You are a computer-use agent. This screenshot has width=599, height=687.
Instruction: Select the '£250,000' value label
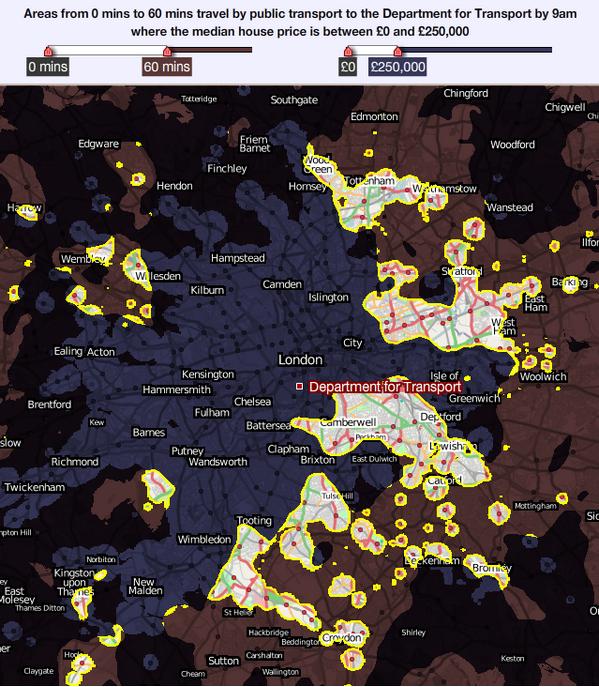pos(397,67)
